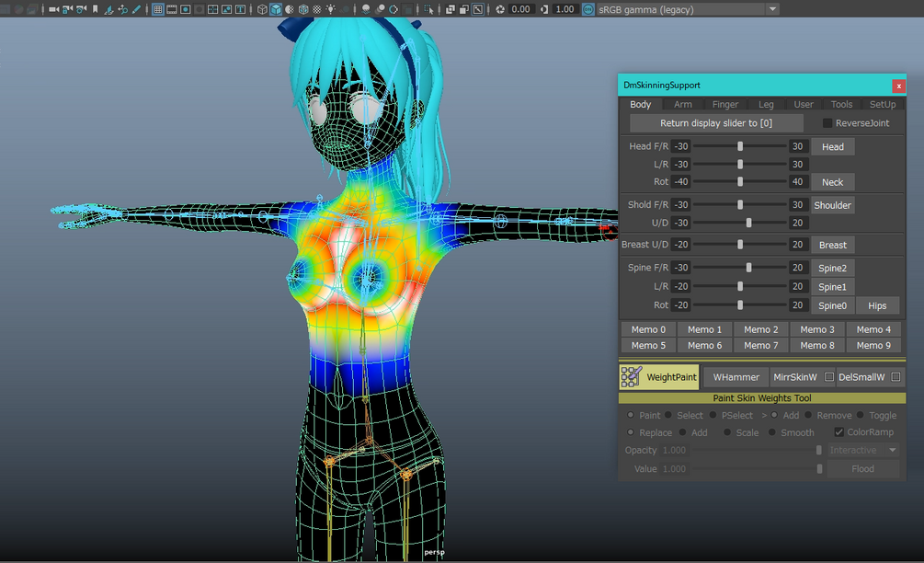The width and height of the screenshot is (924, 563).
Task: Choose the Replace radio option
Action: click(x=631, y=432)
